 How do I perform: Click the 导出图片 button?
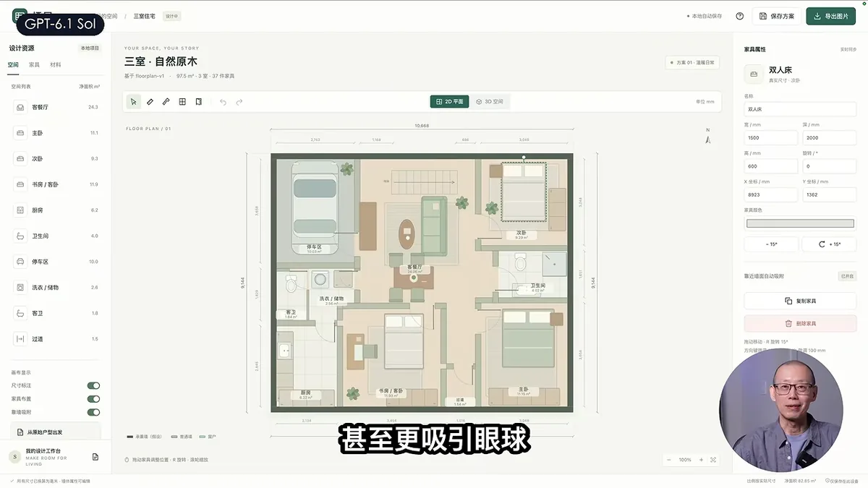pos(831,16)
